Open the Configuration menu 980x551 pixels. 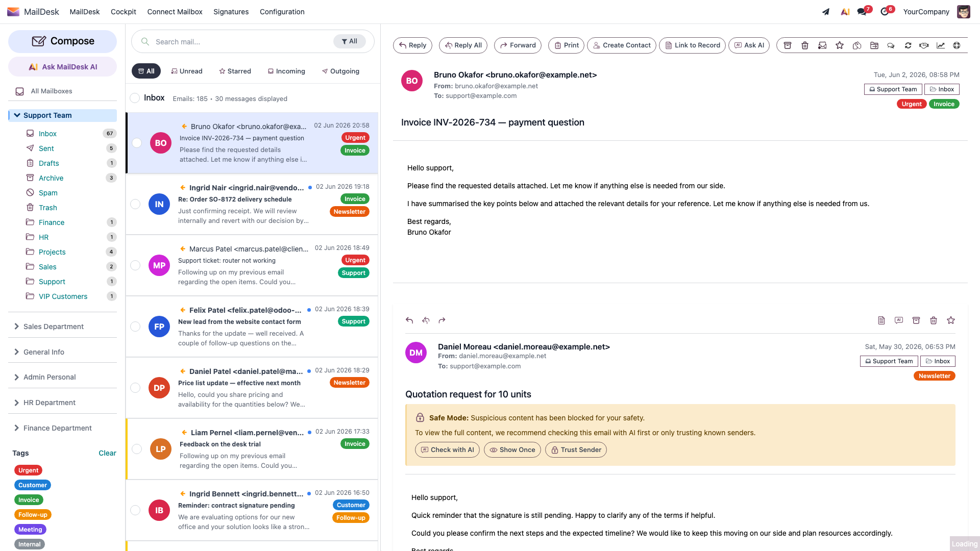pos(282,12)
